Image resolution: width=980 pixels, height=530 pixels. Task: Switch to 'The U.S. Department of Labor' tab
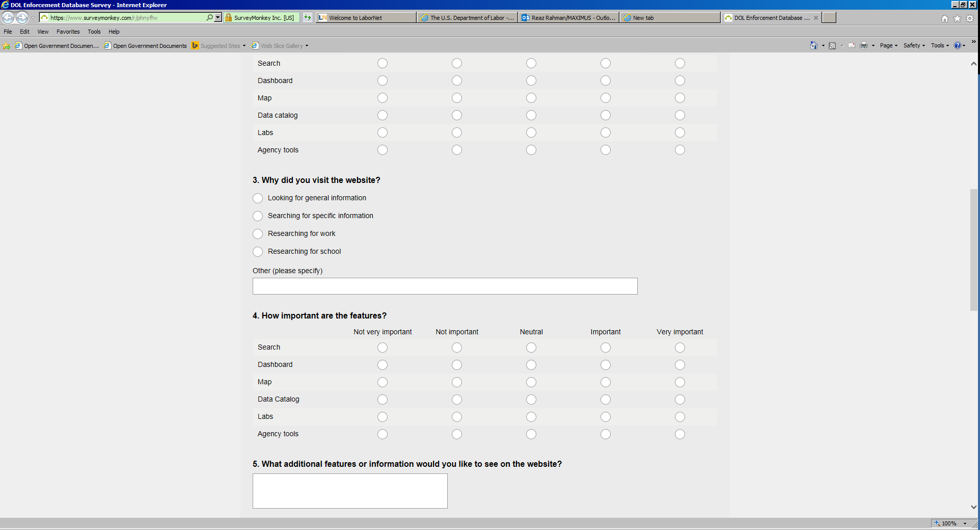[468, 18]
